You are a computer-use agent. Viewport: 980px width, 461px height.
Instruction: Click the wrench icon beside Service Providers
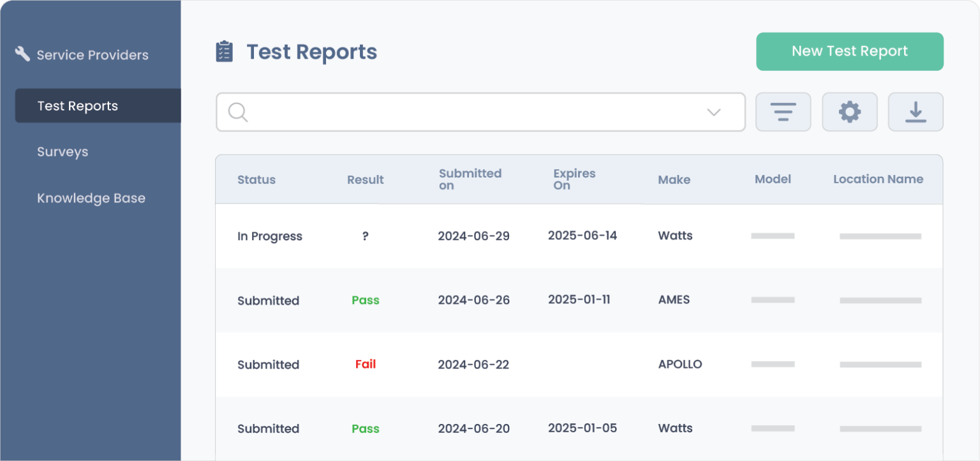22,54
